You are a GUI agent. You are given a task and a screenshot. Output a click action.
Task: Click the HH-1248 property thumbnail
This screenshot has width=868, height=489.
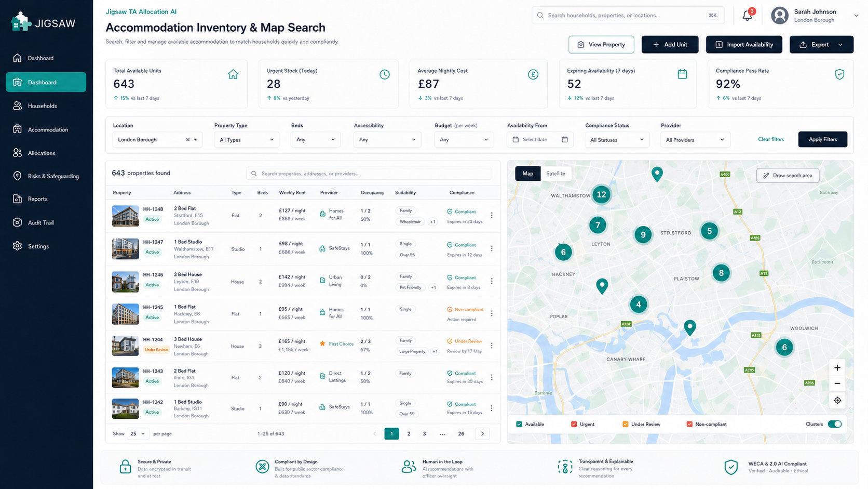click(x=125, y=216)
